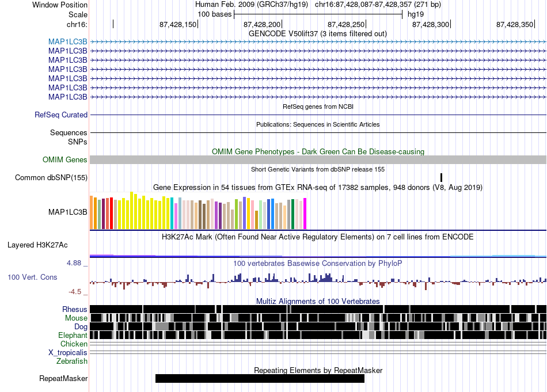Viewport: 547px width, 392px height.
Task: Click the Window Position label
Action: [x=60, y=5]
